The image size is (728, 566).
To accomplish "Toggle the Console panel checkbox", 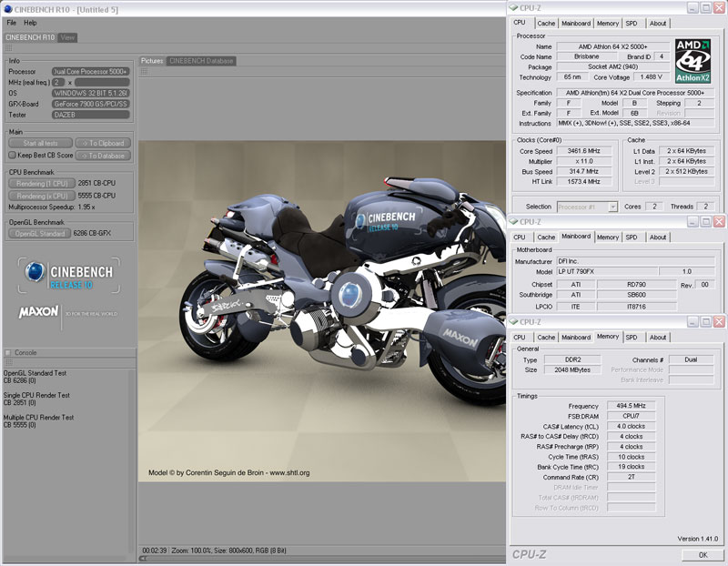I will [8, 352].
